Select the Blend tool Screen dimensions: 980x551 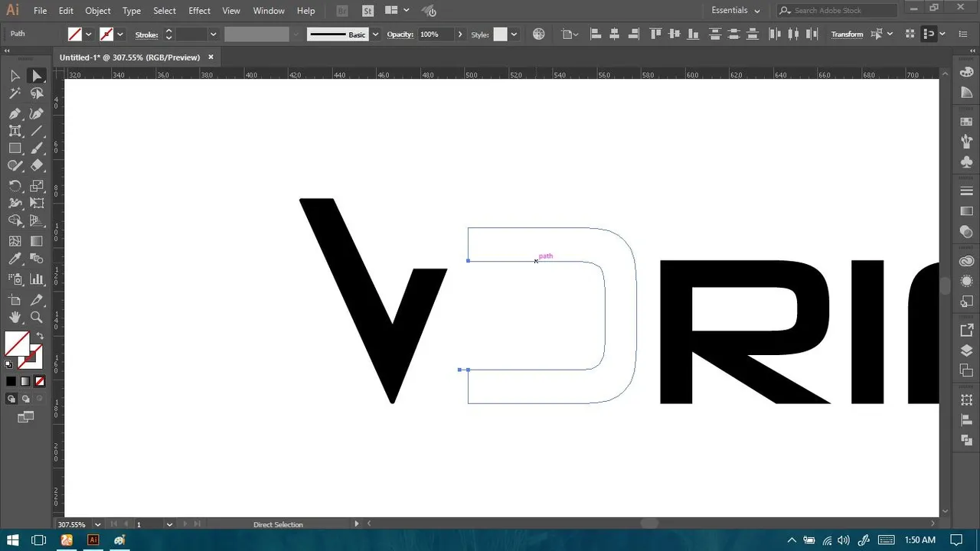37,259
